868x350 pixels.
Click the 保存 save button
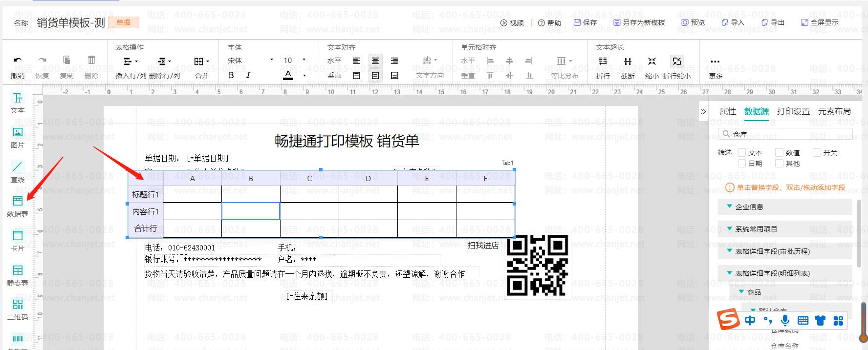click(x=585, y=22)
